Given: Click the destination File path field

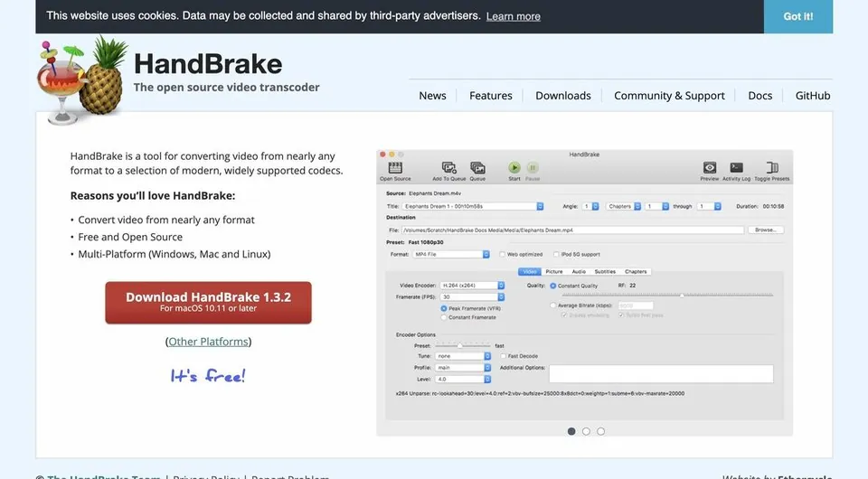Looking at the screenshot, I should point(572,230).
